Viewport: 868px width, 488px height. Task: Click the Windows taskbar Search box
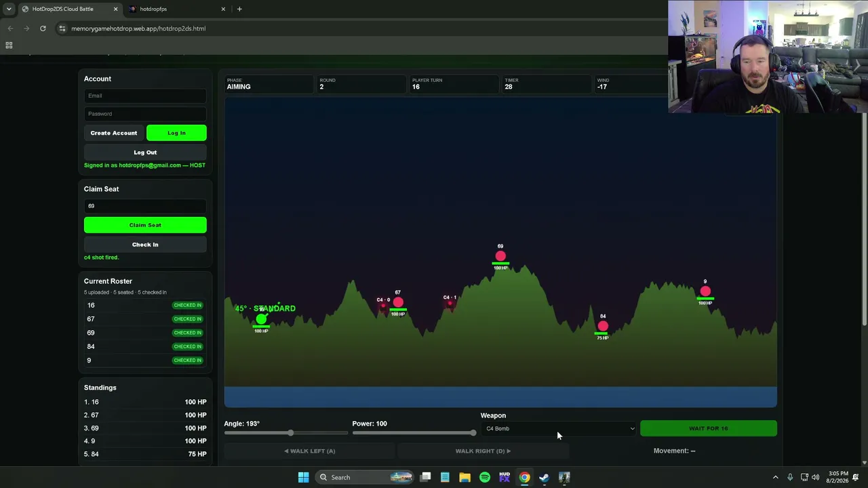pyautogui.click(x=365, y=477)
